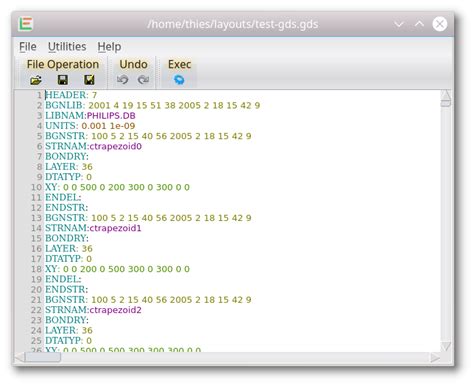The image size is (474, 386).
Task: Click the LayoutEditor app logo in title bar
Action: pyautogui.click(x=26, y=24)
